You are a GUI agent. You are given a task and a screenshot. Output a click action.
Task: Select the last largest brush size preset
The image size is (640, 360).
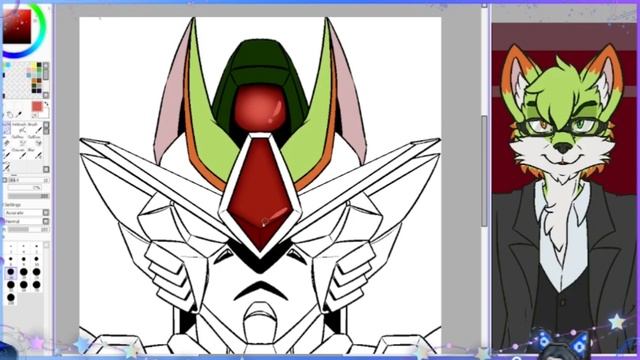(x=11, y=298)
